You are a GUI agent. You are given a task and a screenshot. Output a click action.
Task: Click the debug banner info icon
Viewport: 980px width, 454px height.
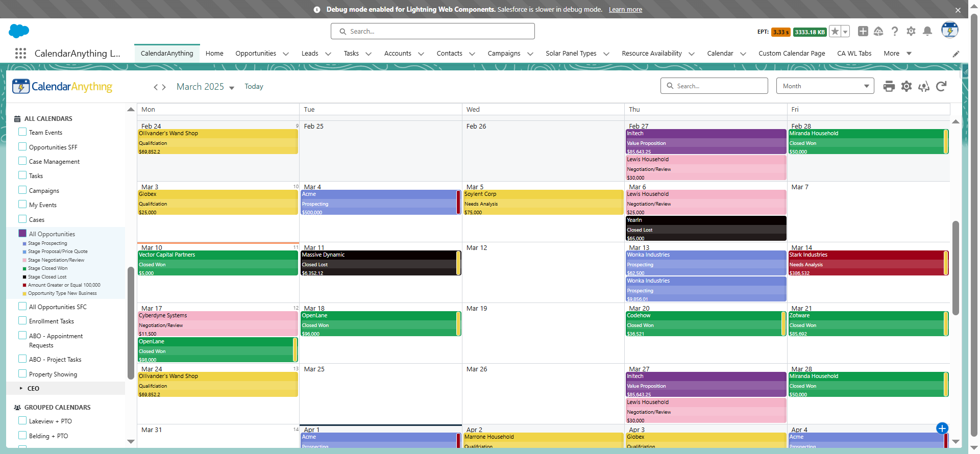click(317, 10)
